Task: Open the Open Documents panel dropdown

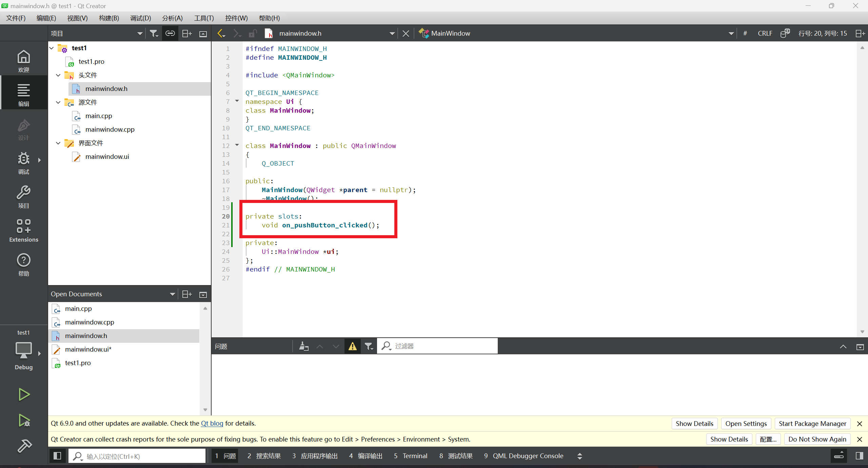Action: [172, 294]
